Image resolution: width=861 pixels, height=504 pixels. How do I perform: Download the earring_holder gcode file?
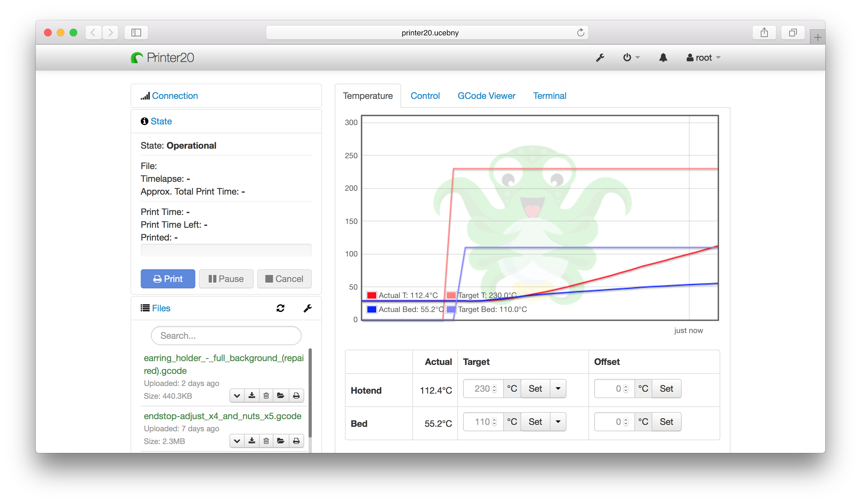252,396
